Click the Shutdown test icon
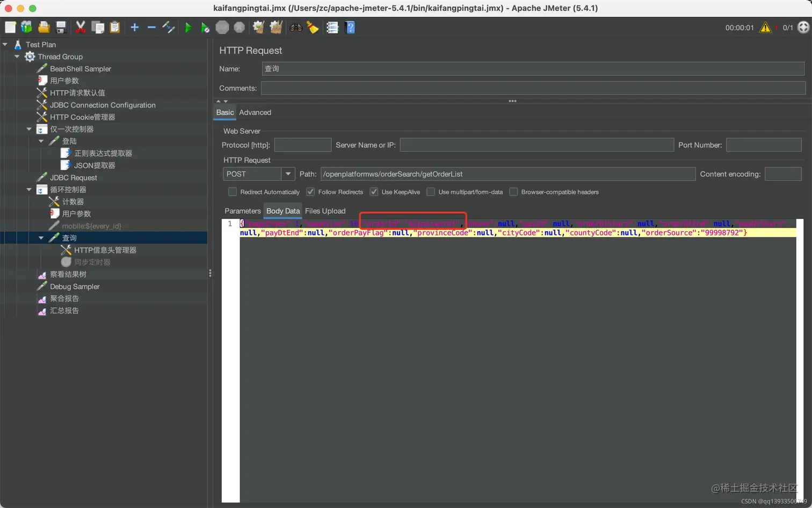The height and width of the screenshot is (508, 812). tap(240, 27)
